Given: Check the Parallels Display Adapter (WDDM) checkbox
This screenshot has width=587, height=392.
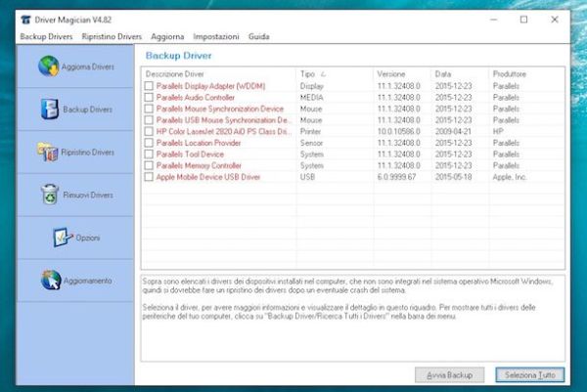Looking at the screenshot, I should coord(150,86).
